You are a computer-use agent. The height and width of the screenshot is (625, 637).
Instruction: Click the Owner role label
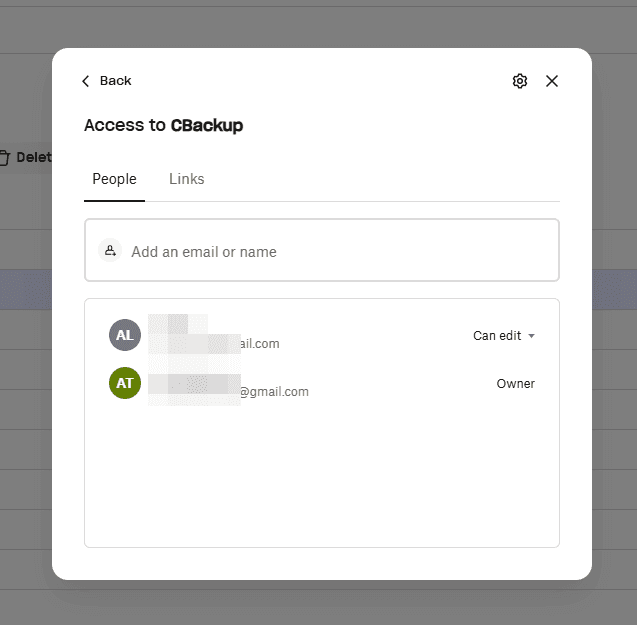(x=515, y=384)
